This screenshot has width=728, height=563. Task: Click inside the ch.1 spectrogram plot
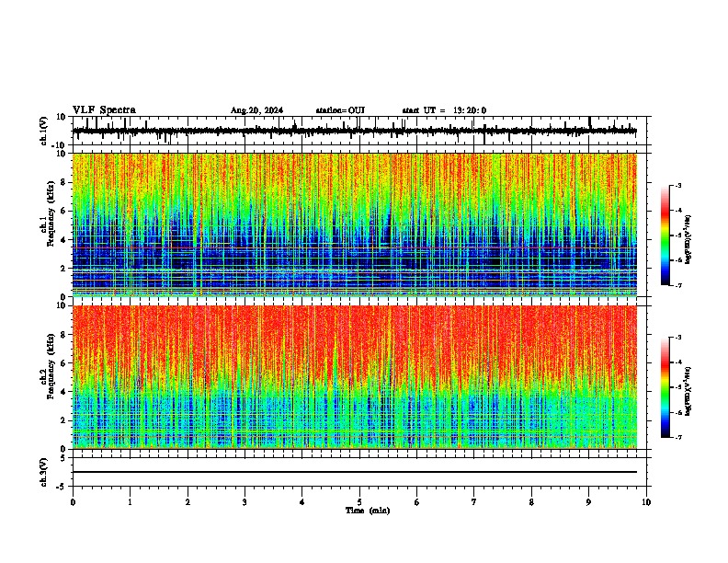[x=355, y=224]
